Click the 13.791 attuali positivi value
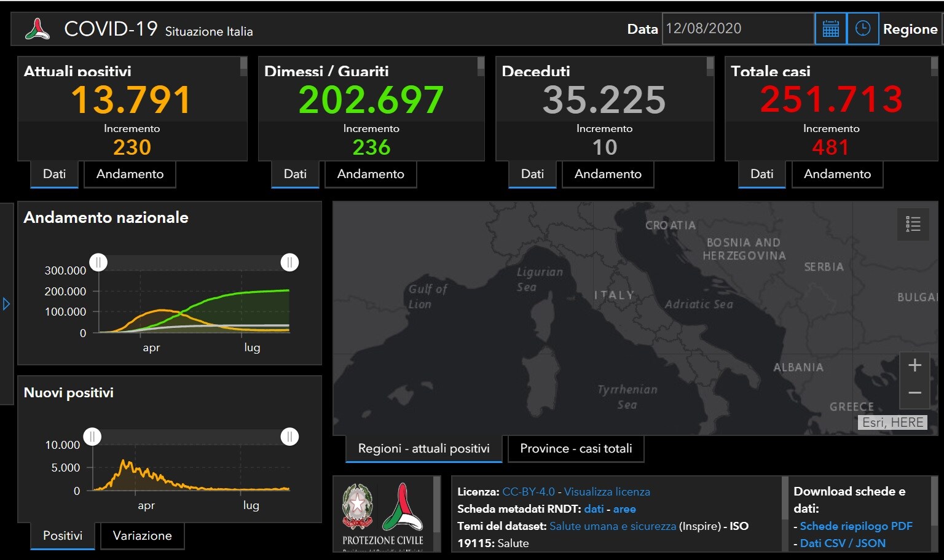This screenshot has width=944, height=560. tap(132, 99)
